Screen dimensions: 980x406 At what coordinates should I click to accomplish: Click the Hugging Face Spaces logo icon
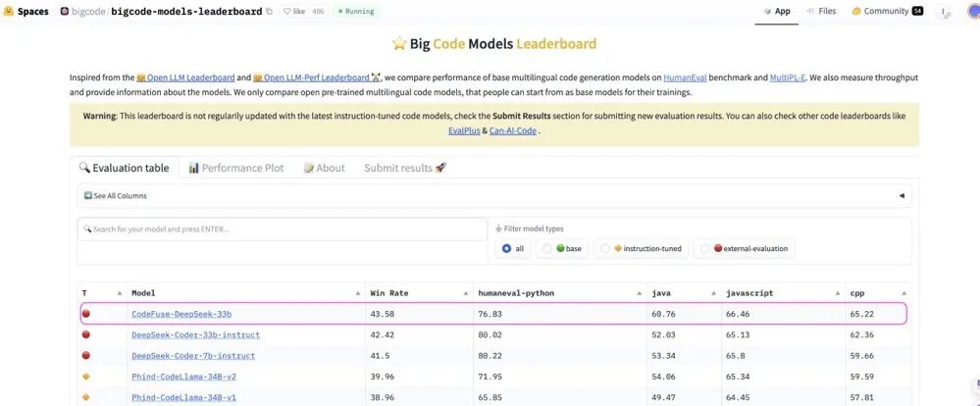pyautogui.click(x=8, y=11)
